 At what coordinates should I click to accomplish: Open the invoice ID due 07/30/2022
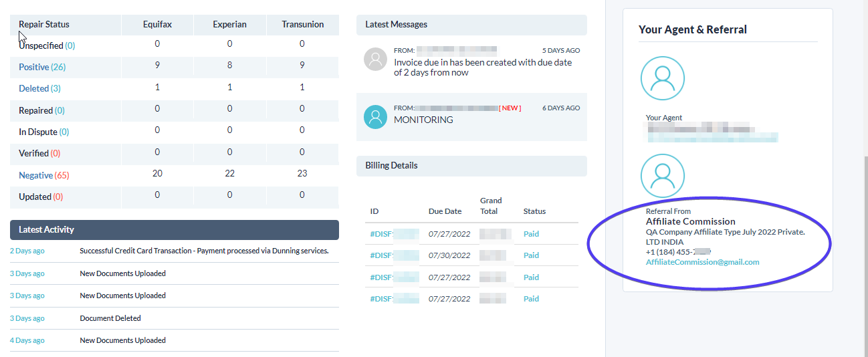pos(394,255)
